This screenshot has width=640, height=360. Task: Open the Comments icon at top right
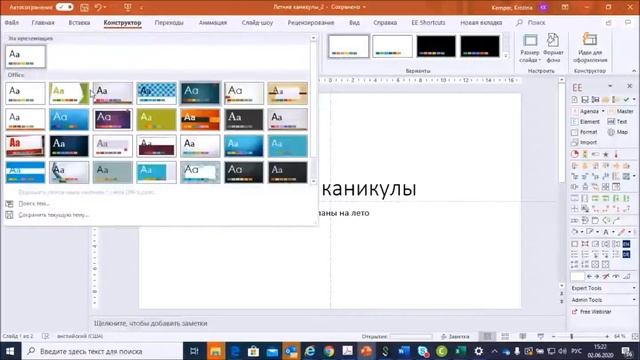click(628, 23)
